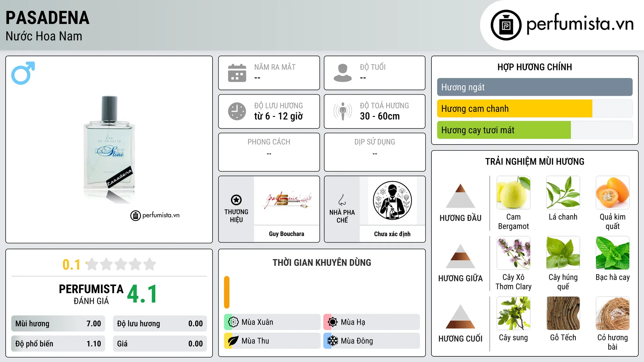Image resolution: width=644 pixels, height=362 pixels.
Task: Select the Mùa Xuân season button
Action: [272, 322]
